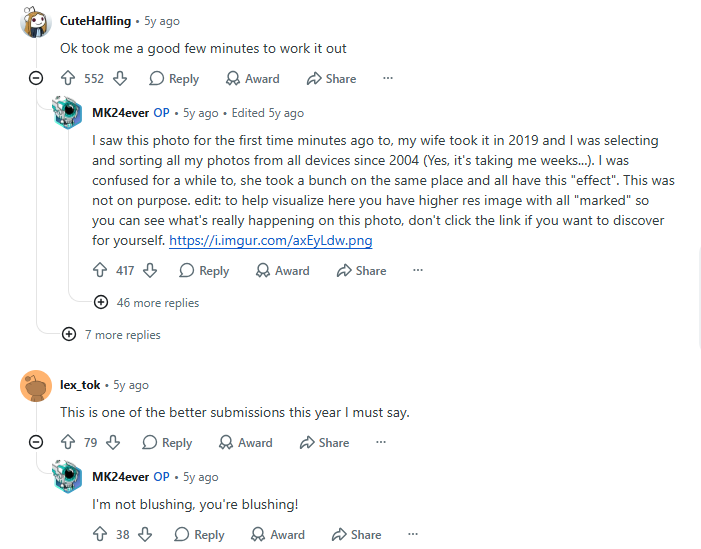701x549 pixels.
Task: Collapse CuteHalfling's comment thread
Action: pos(36,78)
